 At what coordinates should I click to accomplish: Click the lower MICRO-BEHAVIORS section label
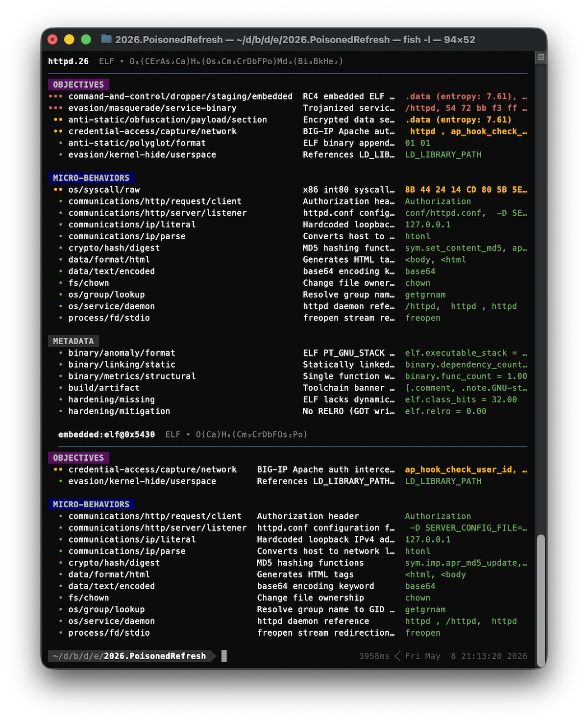pos(91,504)
